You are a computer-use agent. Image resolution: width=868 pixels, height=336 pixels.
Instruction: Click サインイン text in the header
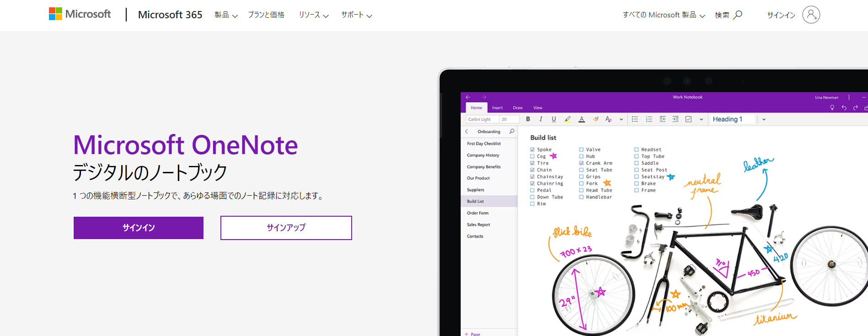781,15
